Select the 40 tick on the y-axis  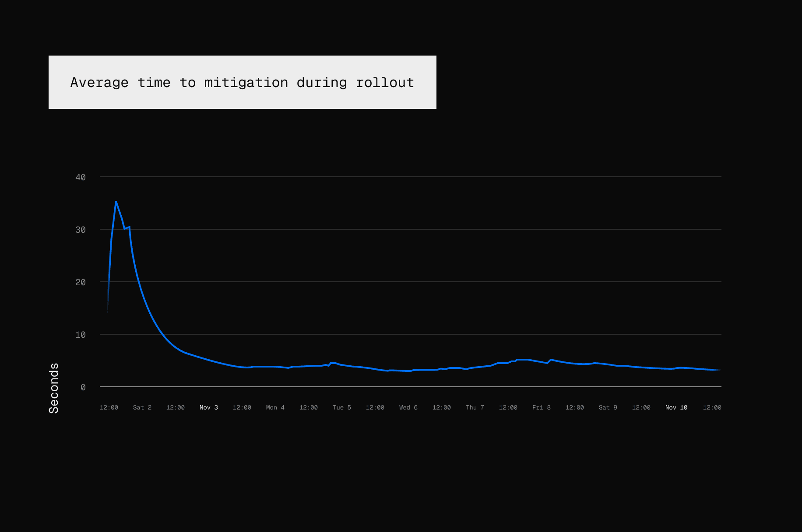81,177
